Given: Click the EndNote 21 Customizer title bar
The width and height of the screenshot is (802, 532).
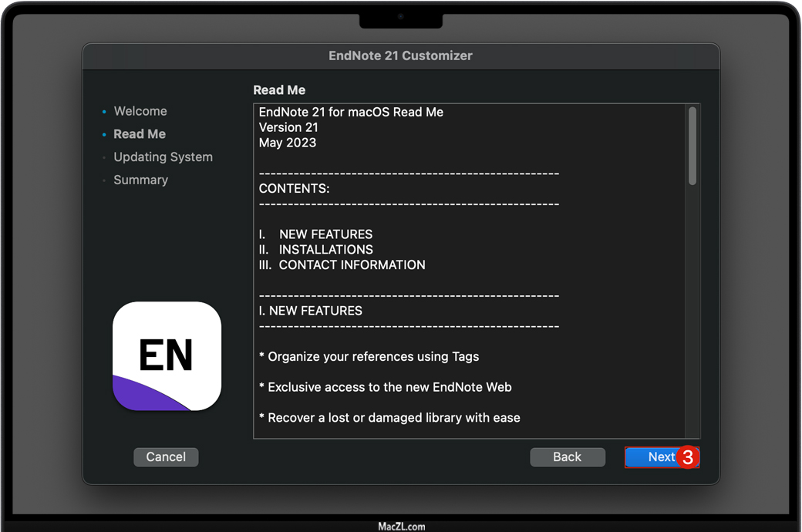Looking at the screenshot, I should (x=400, y=56).
